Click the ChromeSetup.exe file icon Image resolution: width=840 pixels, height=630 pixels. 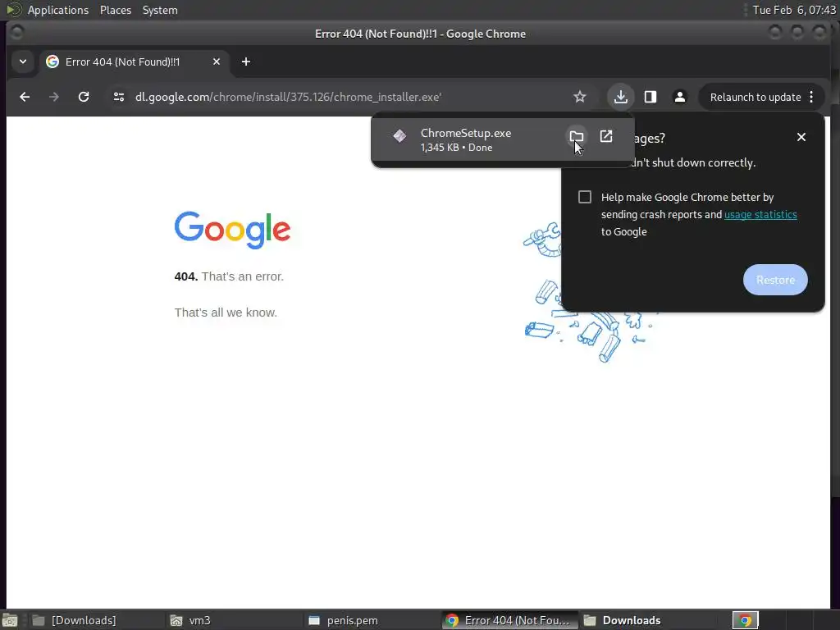pos(399,136)
